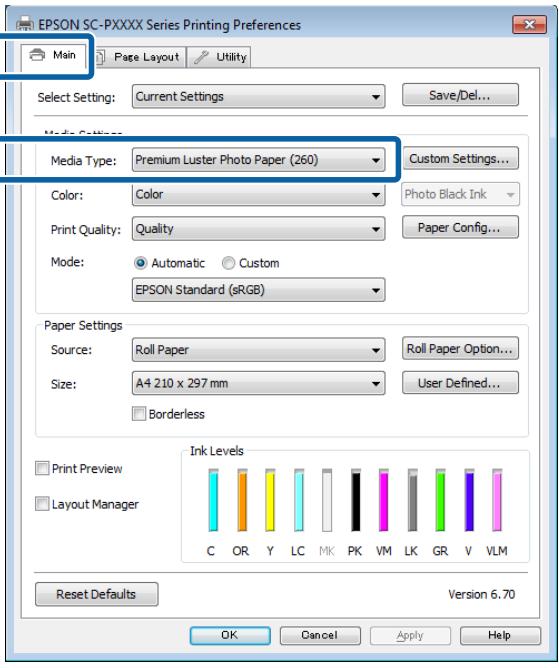559x668 pixels.
Task: Click the Roll Paper Option... button
Action: (460, 348)
